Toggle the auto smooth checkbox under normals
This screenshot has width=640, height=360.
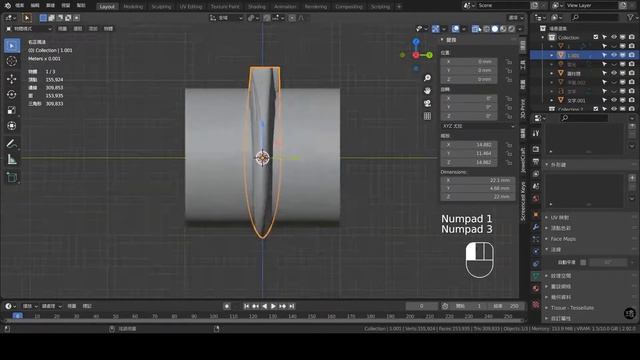click(x=583, y=262)
